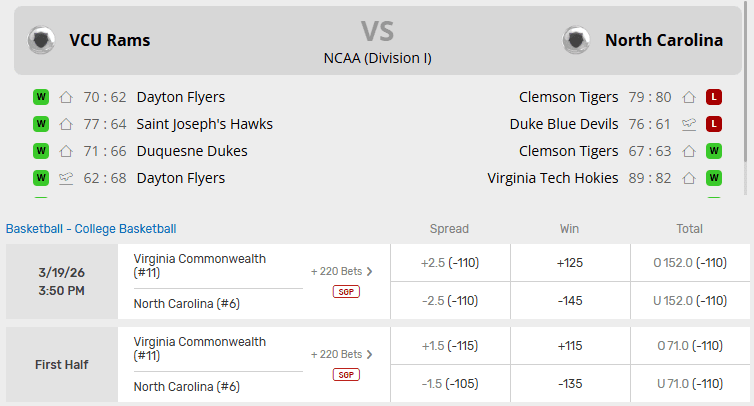Click the North Carolina team logo
This screenshot has height=406, width=754.
point(575,40)
